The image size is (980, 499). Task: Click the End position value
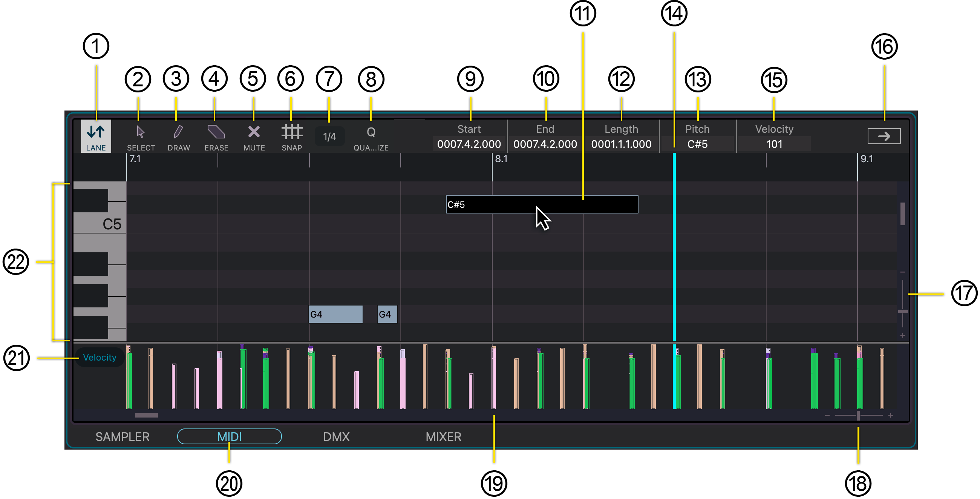[x=545, y=144]
